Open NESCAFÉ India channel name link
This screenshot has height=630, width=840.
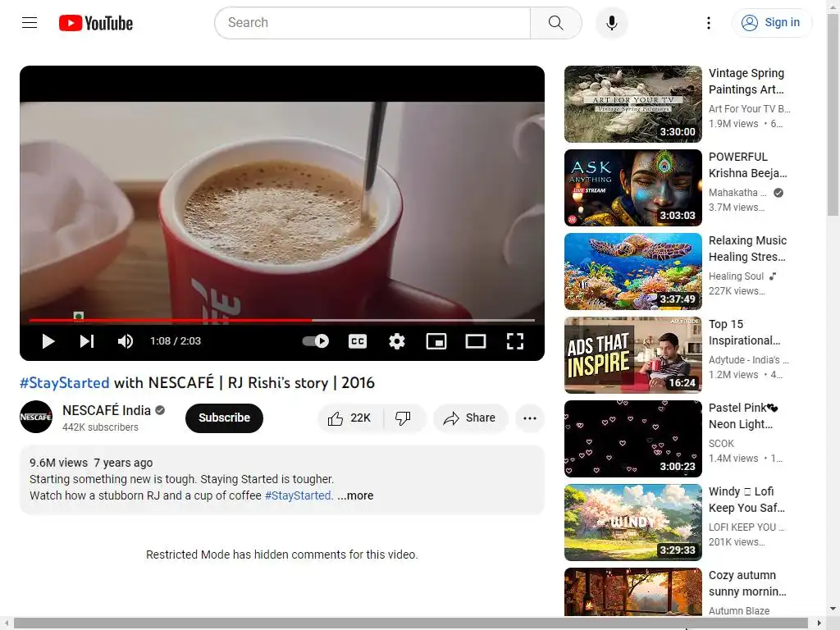(107, 410)
